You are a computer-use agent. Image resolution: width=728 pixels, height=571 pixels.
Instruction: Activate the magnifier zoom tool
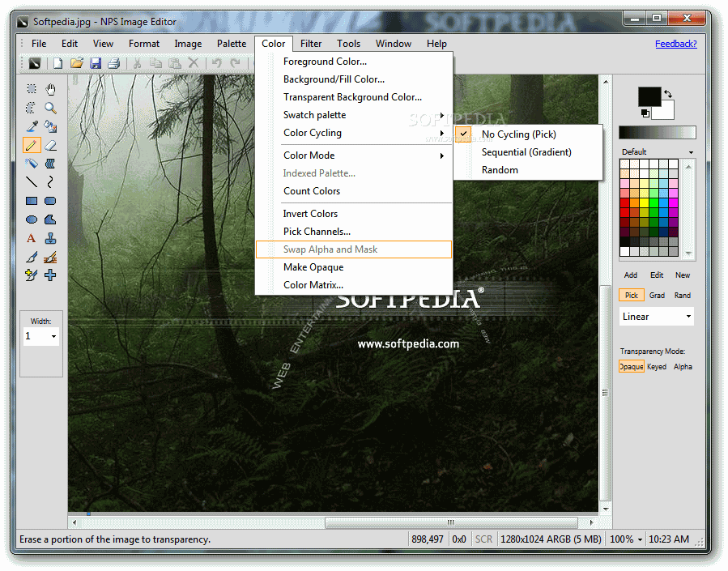pos(50,108)
